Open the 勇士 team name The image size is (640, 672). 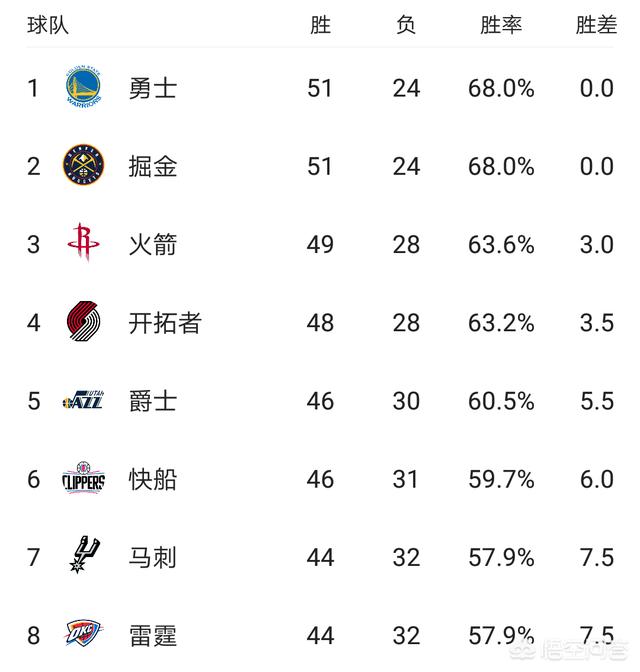click(153, 89)
